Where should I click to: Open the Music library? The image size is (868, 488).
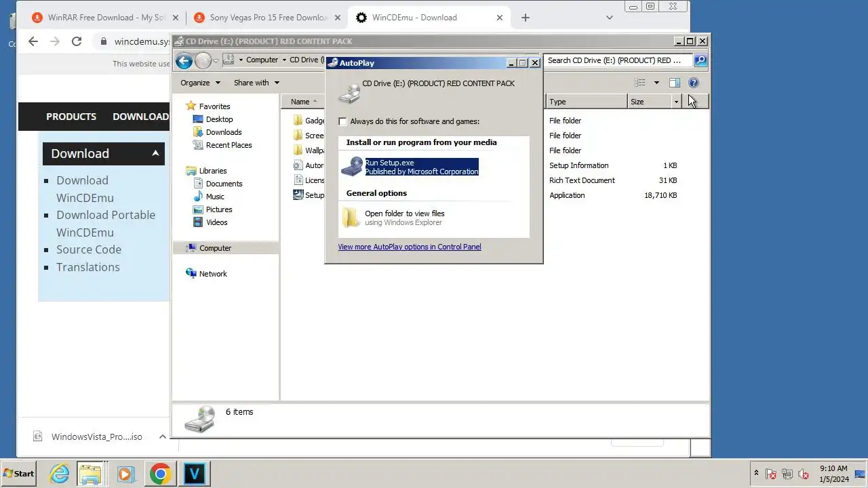click(215, 197)
